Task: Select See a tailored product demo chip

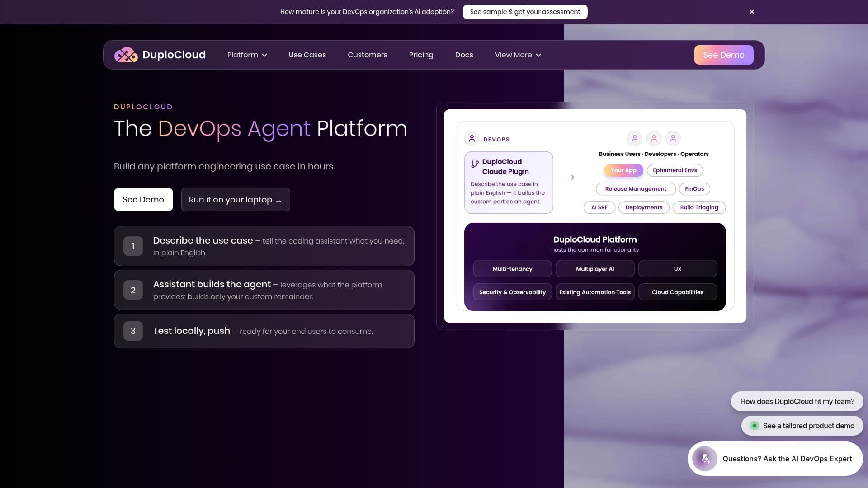Action: click(802, 426)
